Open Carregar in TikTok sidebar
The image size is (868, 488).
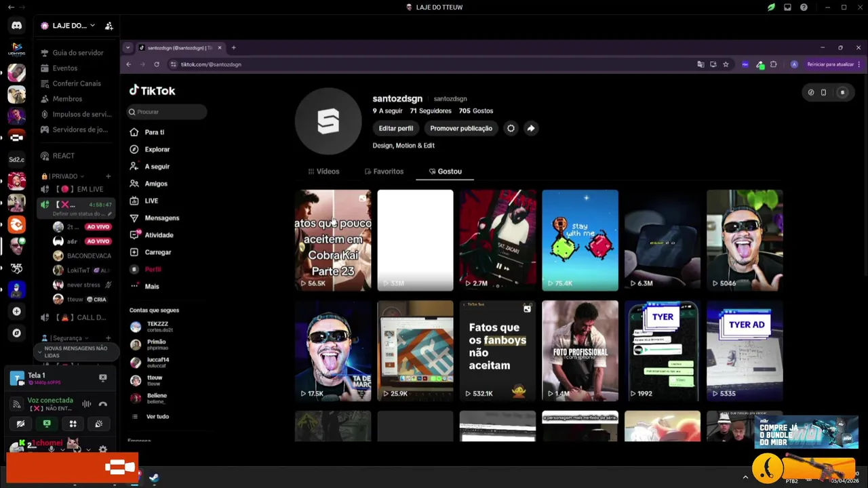(151, 252)
